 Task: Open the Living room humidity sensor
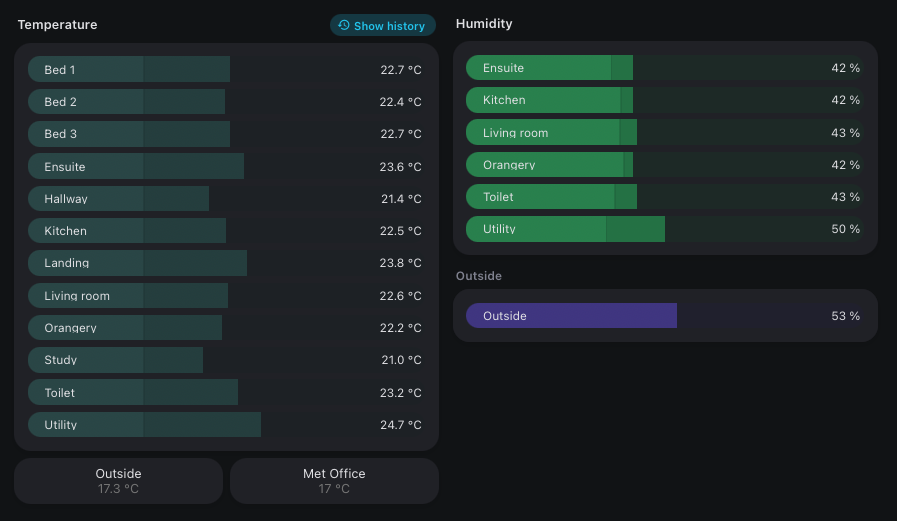pyautogui.click(x=665, y=132)
